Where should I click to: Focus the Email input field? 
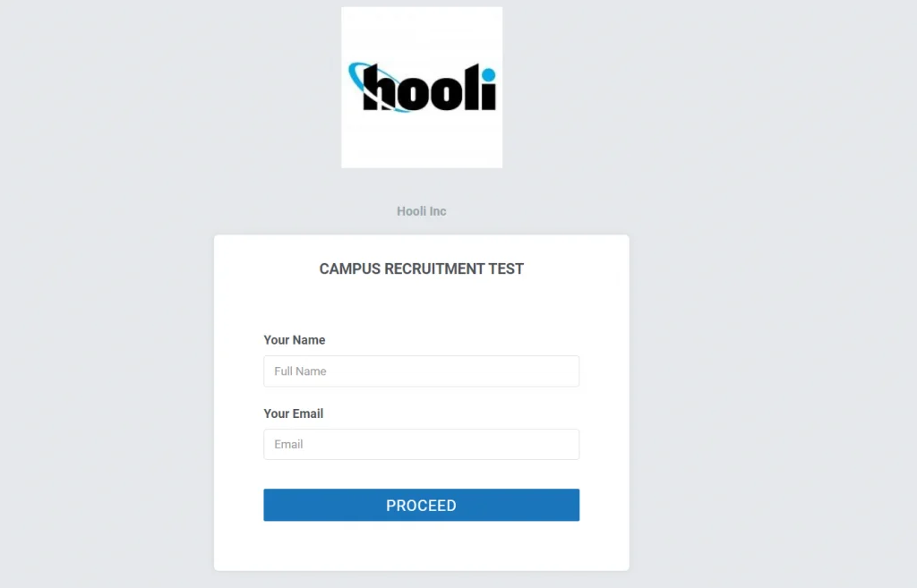coord(421,444)
